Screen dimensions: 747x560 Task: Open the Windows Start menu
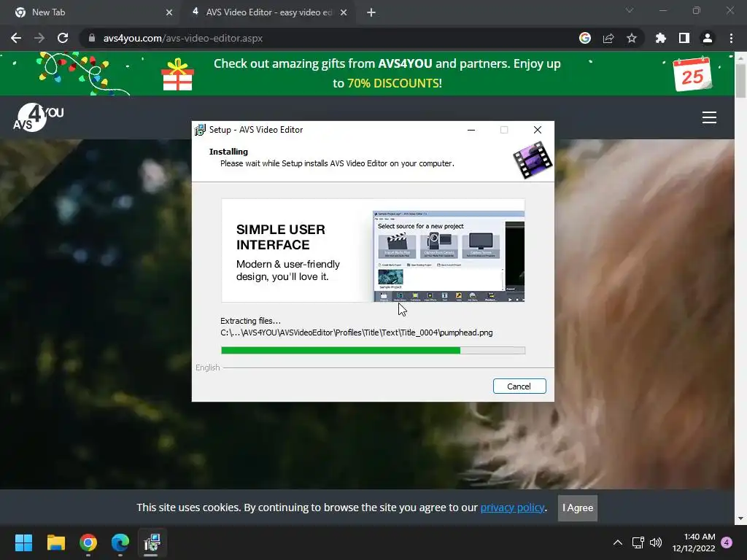click(x=23, y=542)
